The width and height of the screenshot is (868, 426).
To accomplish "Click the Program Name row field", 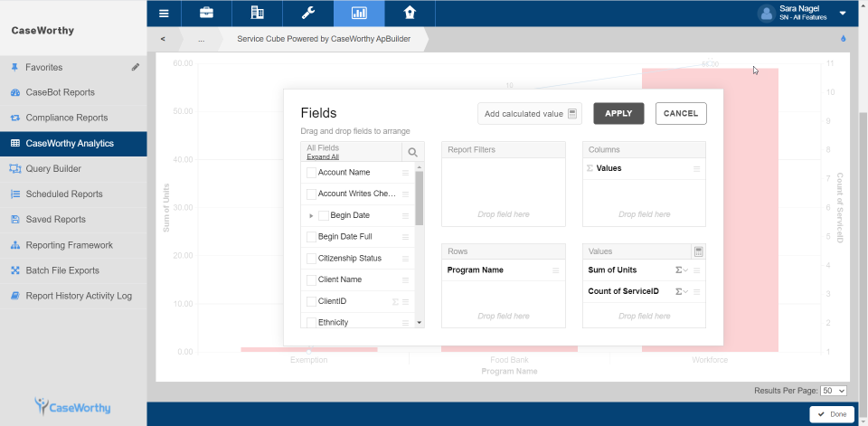I will (x=504, y=270).
